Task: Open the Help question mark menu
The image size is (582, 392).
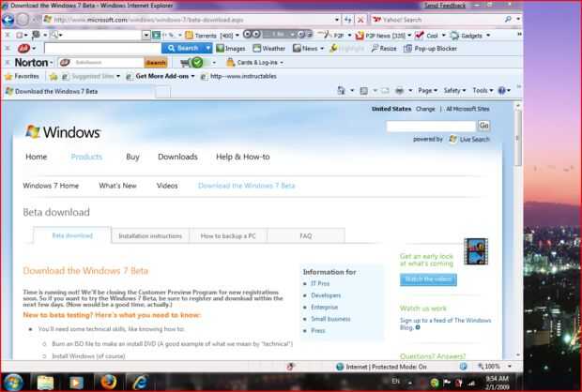Action: pos(504,90)
